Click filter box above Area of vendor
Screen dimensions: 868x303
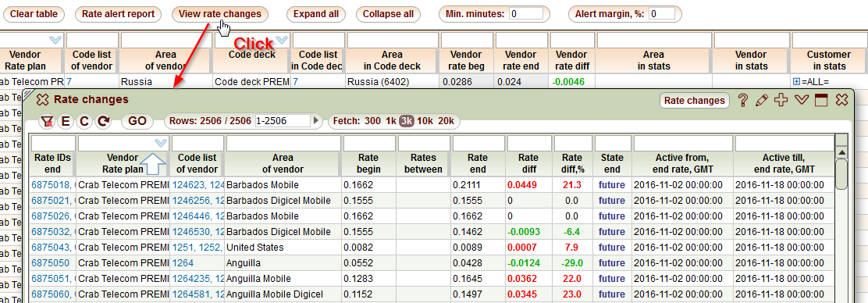pos(283,143)
